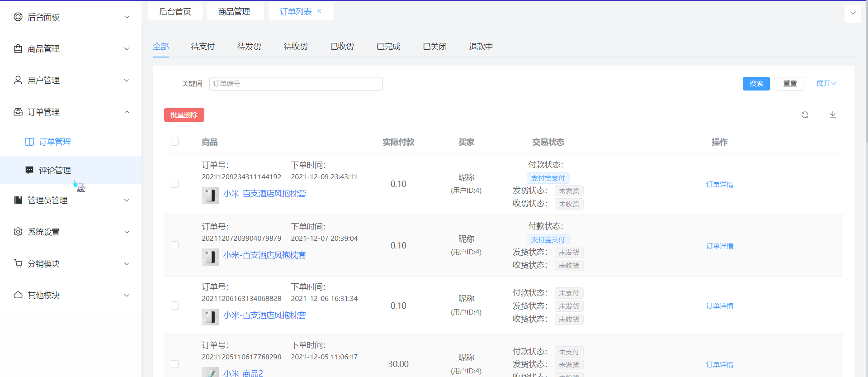The height and width of the screenshot is (377, 868).
Task: Open 订单详情 for order 20211209234311144192
Action: [x=720, y=185]
